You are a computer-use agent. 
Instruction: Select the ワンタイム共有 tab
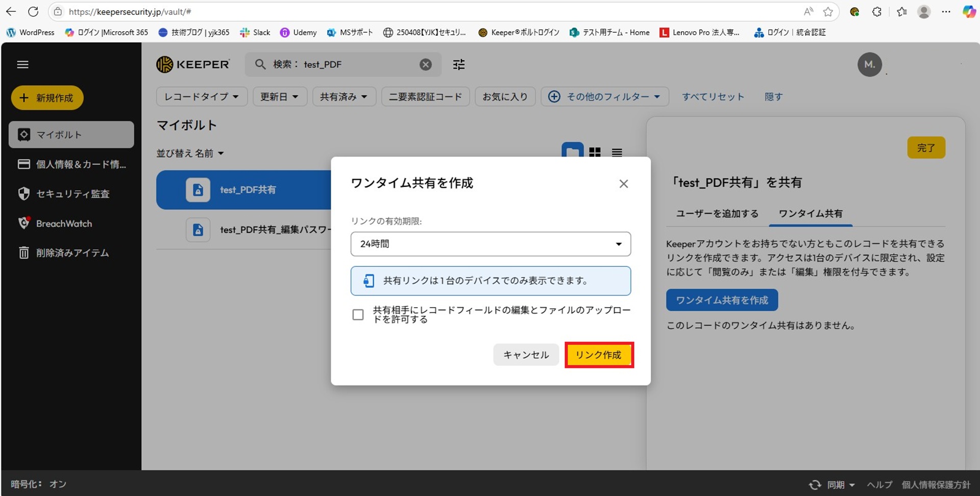click(810, 213)
